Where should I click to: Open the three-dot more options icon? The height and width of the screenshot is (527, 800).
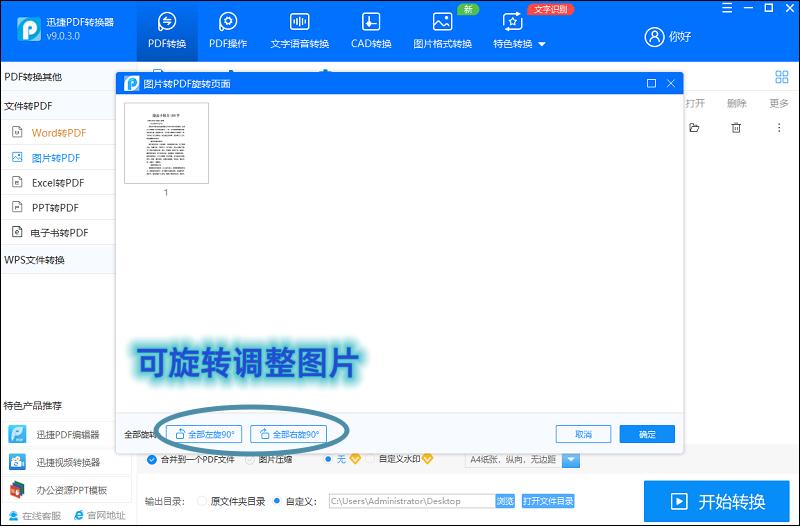(779, 128)
